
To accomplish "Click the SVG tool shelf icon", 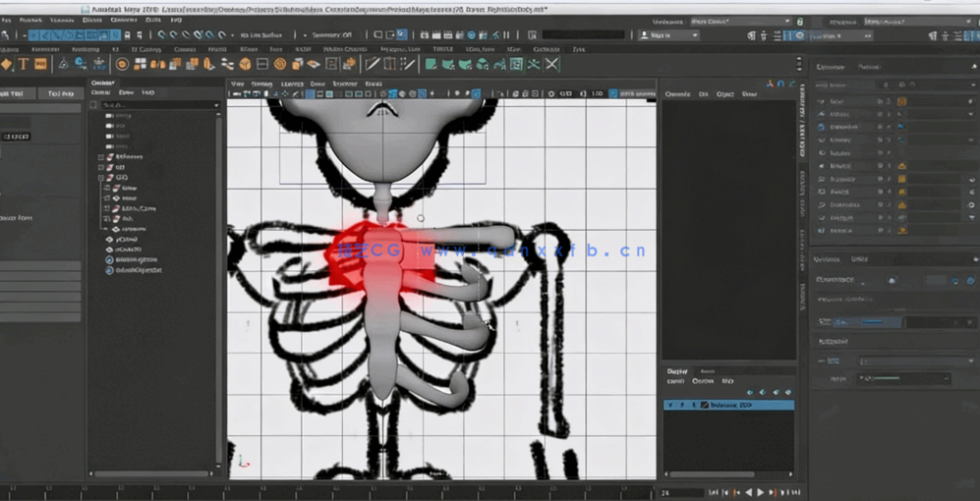I will point(40,65).
